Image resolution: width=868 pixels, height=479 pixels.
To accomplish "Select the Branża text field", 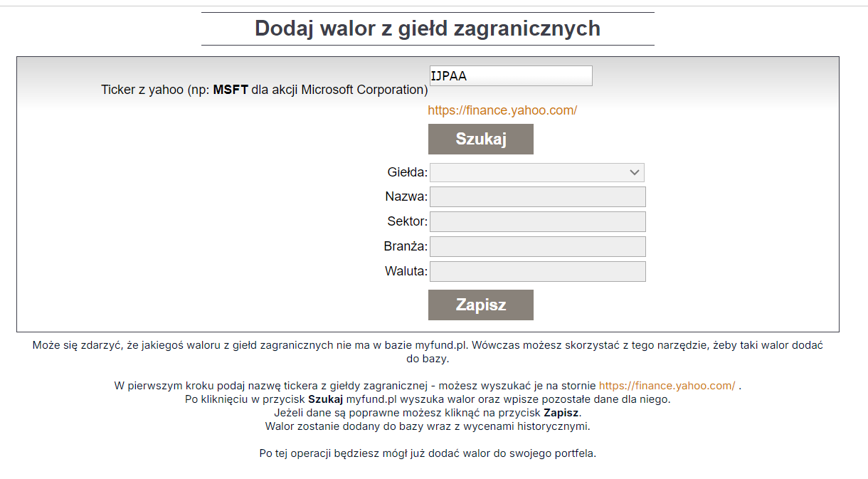I will 538,246.
